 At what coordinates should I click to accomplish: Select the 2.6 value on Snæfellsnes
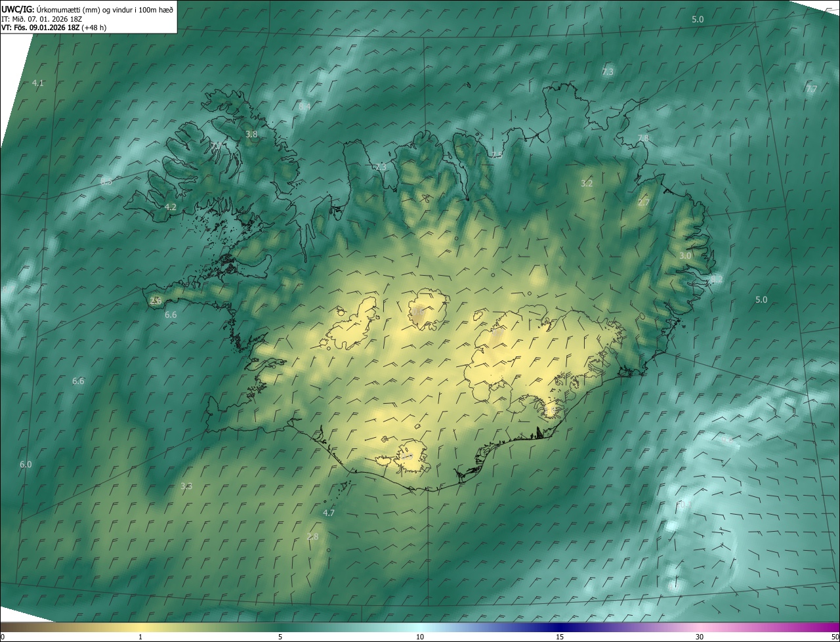coord(156,301)
